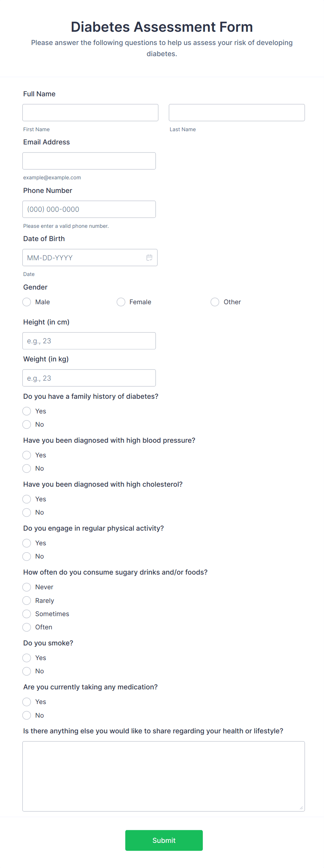Image resolution: width=324 pixels, height=868 pixels.
Task: Select No for the smoking question
Action: 26,671
